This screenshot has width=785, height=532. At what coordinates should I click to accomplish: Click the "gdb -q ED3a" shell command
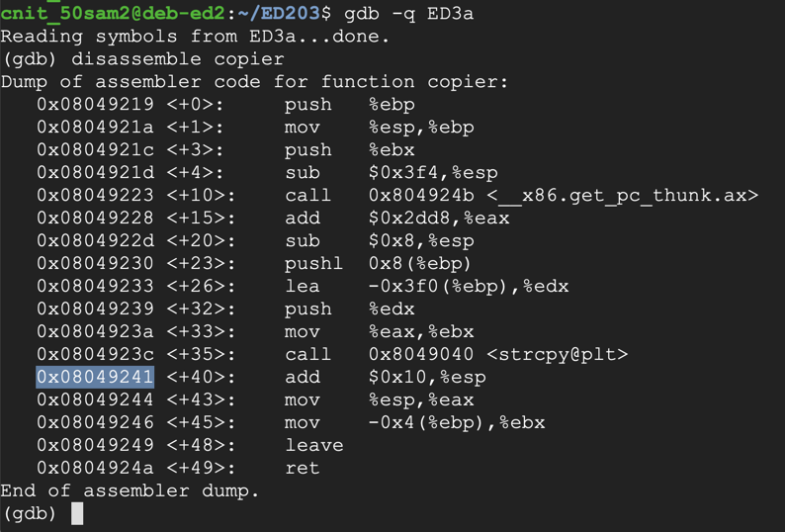click(x=409, y=14)
